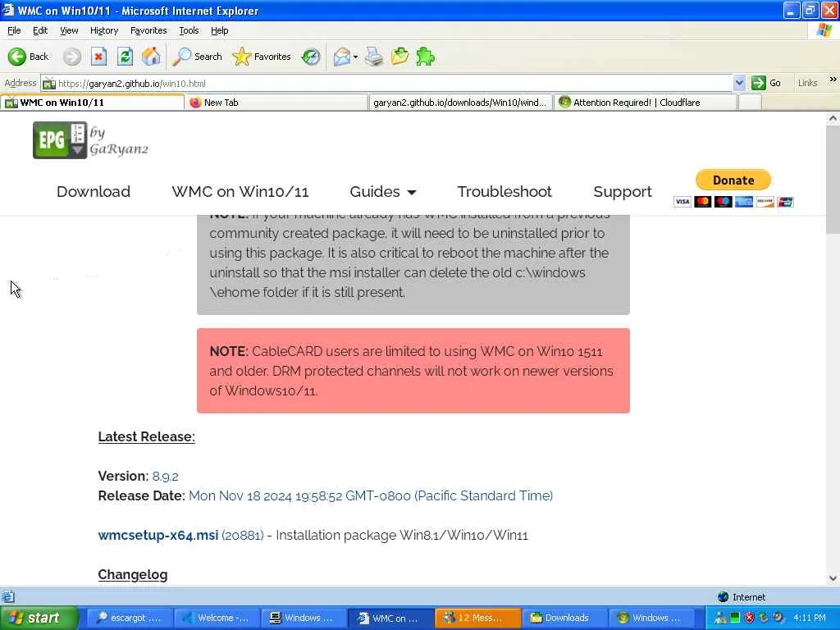Go to the Home page icon
840x630 pixels.
point(151,57)
